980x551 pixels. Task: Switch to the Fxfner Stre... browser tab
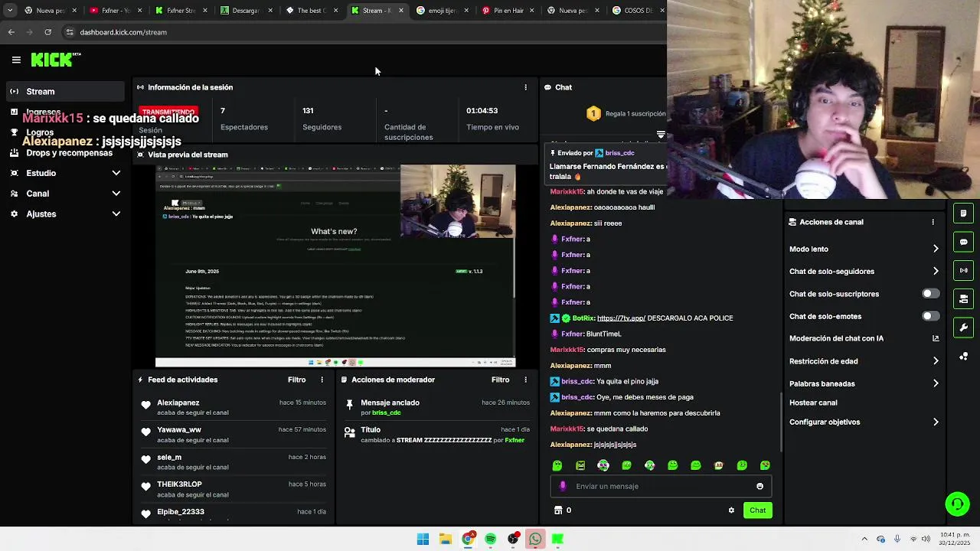pos(181,11)
